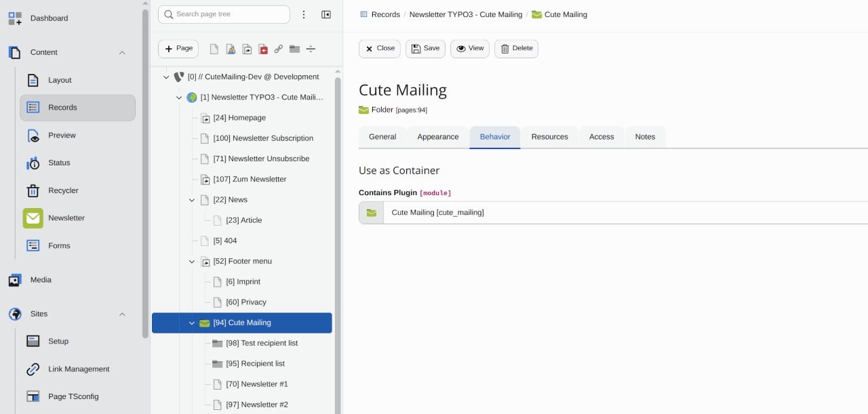Click the Records icon in breadcrumb
Screen dimensions: 868x414
(363, 14)
